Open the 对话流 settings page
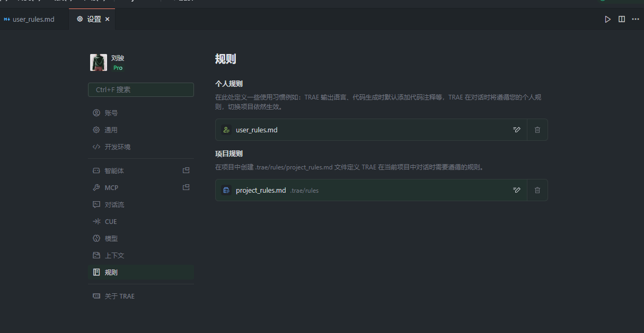This screenshot has height=333, width=644. [114, 204]
